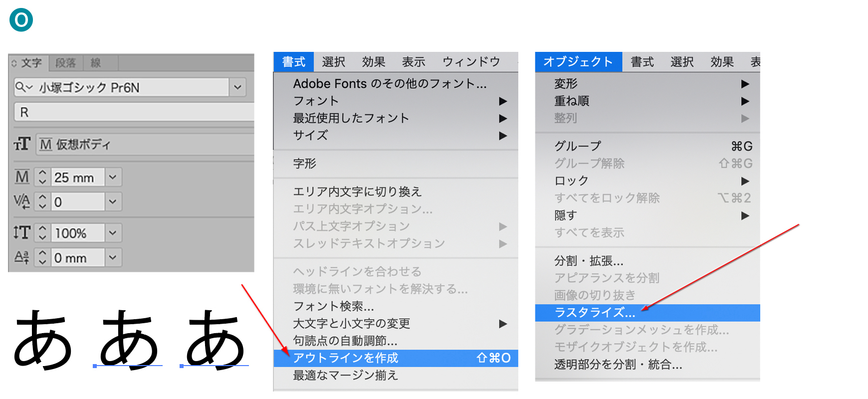Adjust the tracking stepper at 0
Image resolution: width=868 pixels, height=399 pixels.
(42, 201)
